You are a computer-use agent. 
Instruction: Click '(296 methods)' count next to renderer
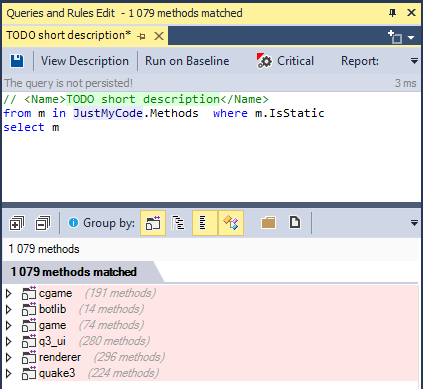click(129, 357)
